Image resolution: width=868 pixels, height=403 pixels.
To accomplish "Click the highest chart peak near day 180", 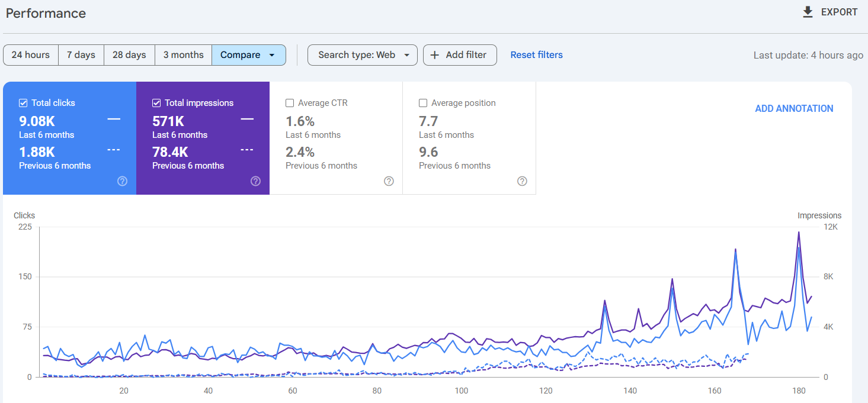I will (799, 233).
